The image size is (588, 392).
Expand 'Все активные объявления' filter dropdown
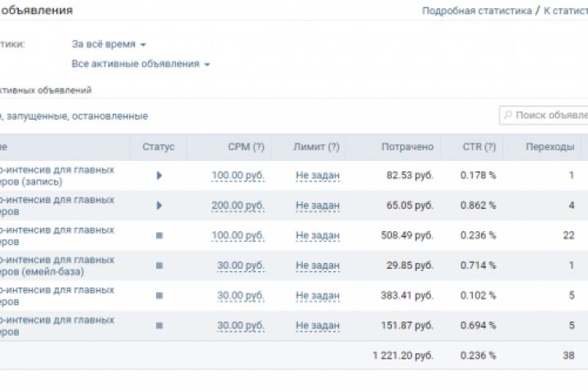140,64
